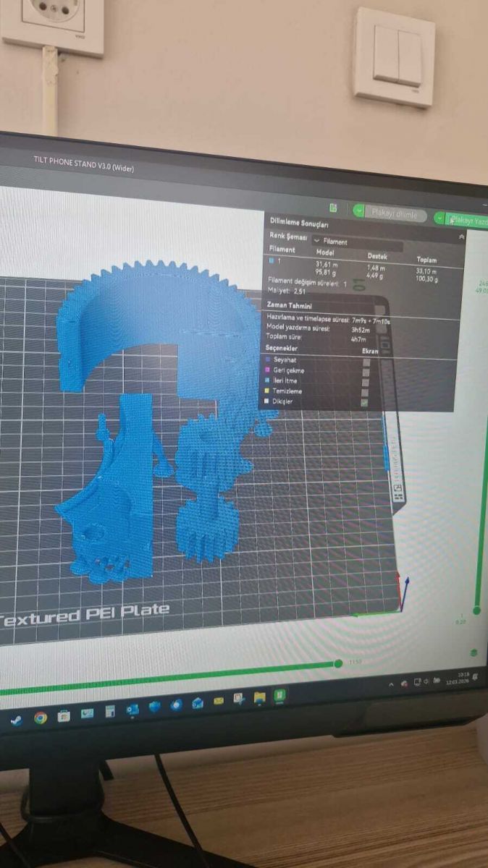Open dropdown arrow beside Plakayı dilimle
Screen dimensions: 488x868
(358, 211)
